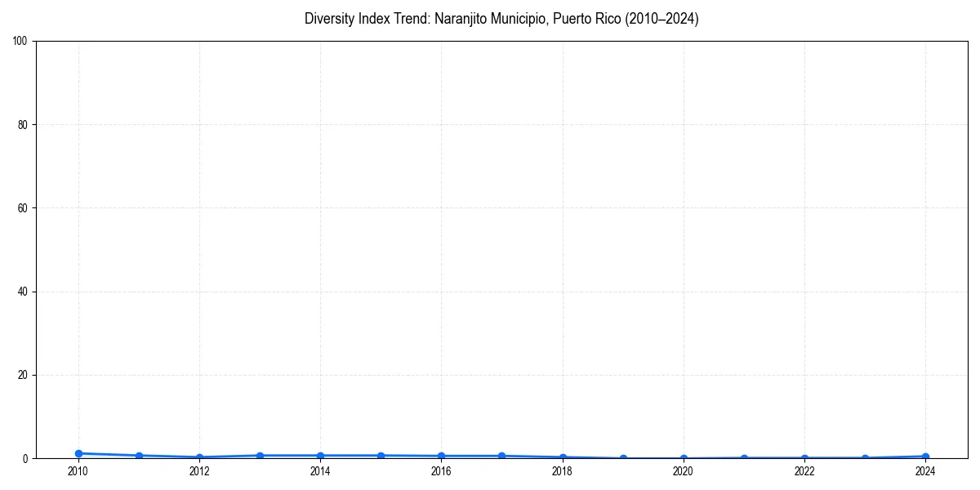Click the 2010 x-axis tick label
The width and height of the screenshot is (980, 490).
pos(78,470)
